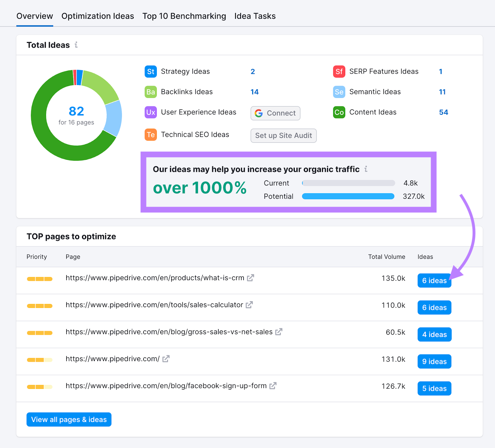Screen dimensions: 495x448
Task: Click View all pages & ideas
Action: coord(69,420)
